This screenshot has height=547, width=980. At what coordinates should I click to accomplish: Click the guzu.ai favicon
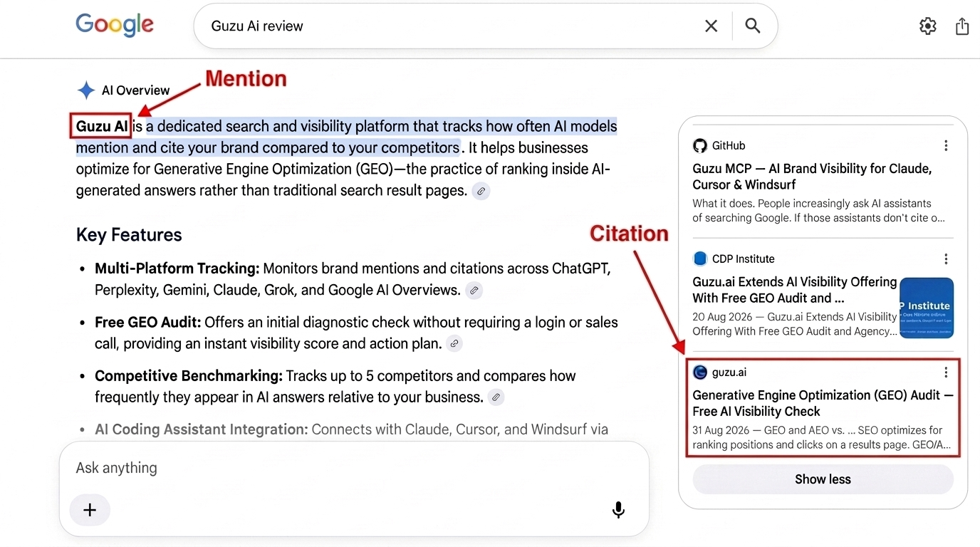(700, 372)
